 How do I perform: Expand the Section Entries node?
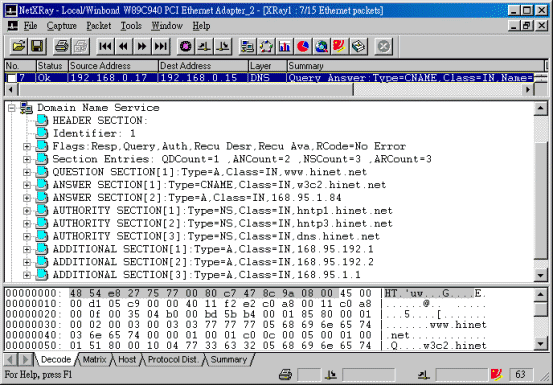coord(27,159)
